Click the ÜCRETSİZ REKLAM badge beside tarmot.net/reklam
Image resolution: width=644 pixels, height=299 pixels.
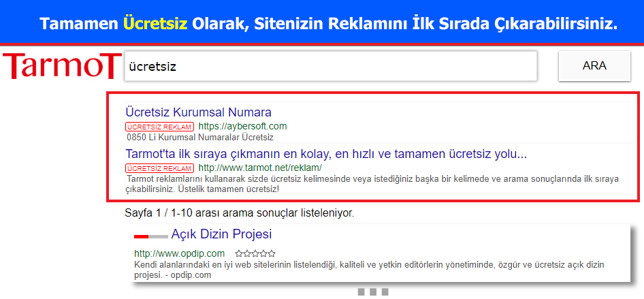pos(160,168)
